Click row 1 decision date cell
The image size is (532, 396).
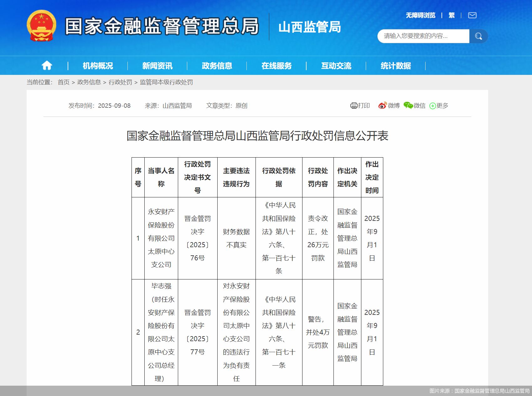[372, 238]
